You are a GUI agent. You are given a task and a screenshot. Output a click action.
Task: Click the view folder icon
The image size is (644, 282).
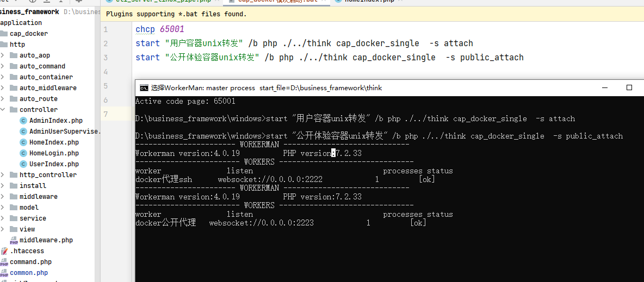[x=14, y=229]
